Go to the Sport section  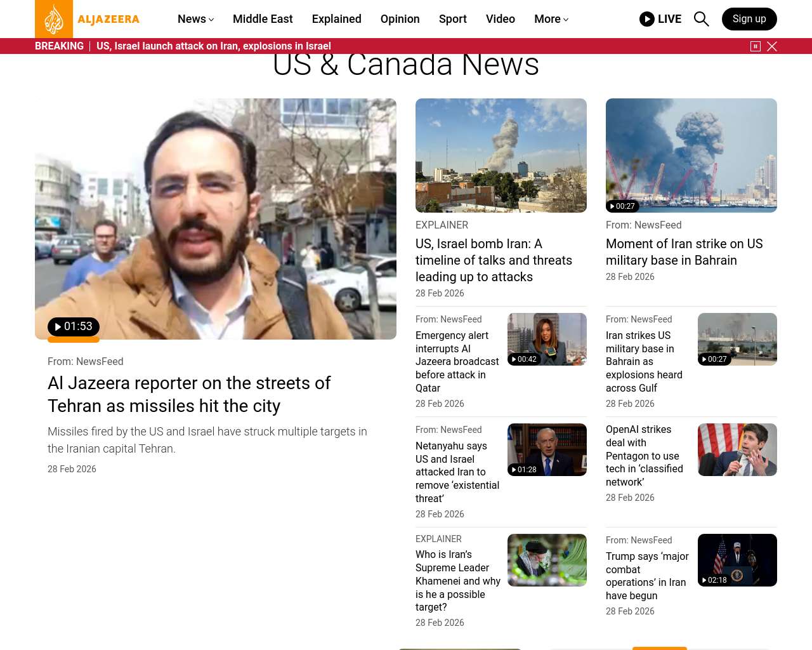pyautogui.click(x=453, y=19)
